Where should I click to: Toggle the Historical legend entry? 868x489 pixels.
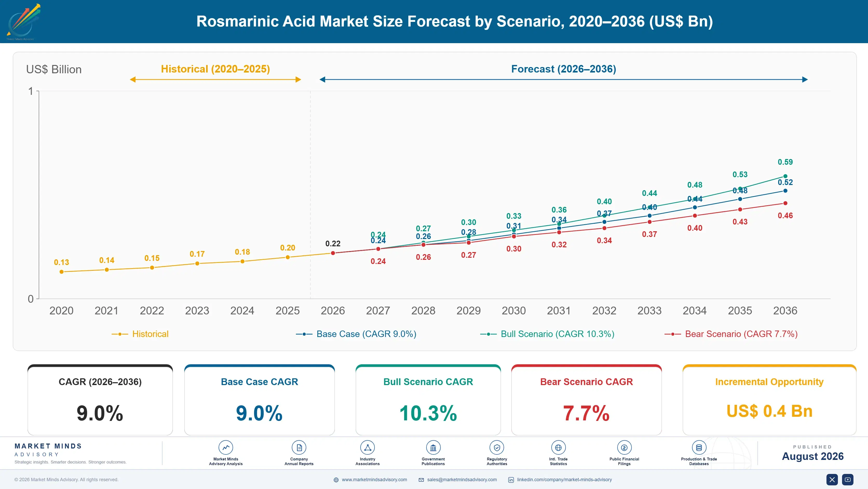(140, 334)
